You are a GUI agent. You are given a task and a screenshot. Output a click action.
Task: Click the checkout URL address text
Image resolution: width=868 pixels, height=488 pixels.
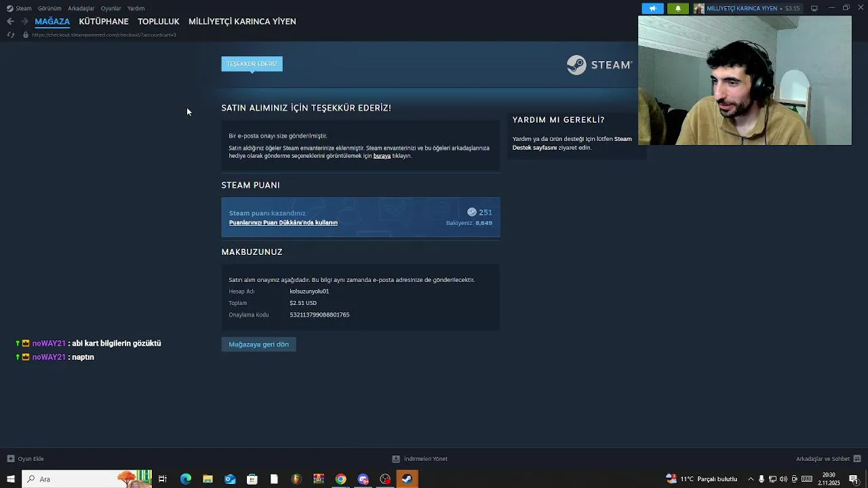(x=104, y=35)
